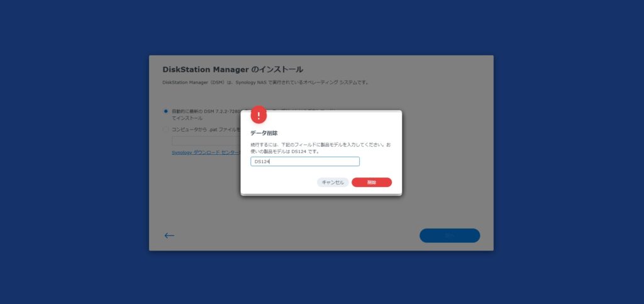644x304 pixels.
Task: Click the DiskStation Manager のインストール heading
Action: coord(233,69)
